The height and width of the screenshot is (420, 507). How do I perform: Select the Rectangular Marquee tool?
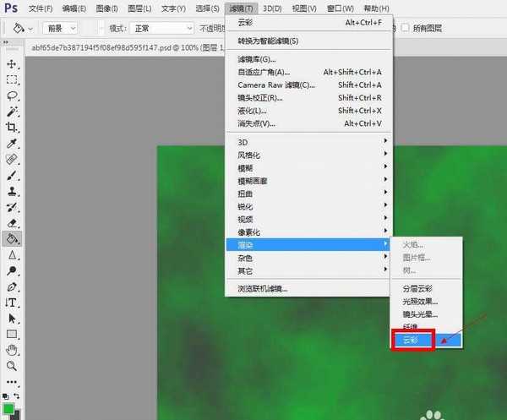click(12, 79)
